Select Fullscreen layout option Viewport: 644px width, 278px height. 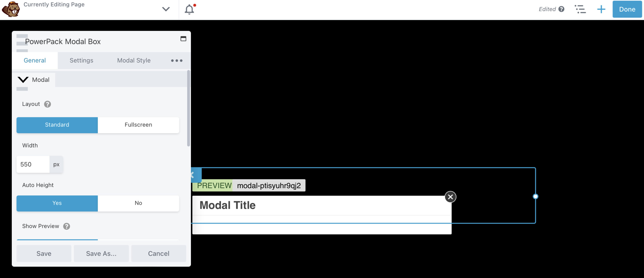point(138,125)
